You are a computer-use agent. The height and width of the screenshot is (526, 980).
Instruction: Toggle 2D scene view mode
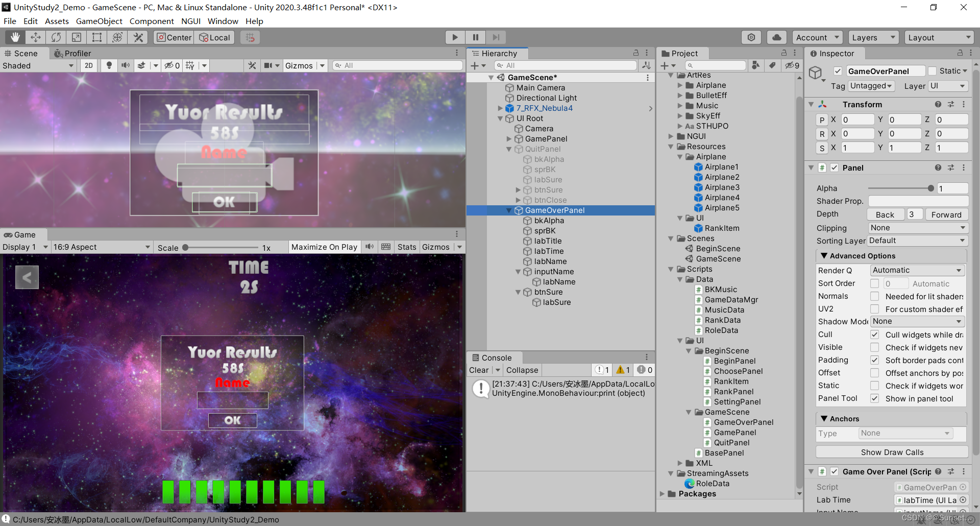coord(89,65)
